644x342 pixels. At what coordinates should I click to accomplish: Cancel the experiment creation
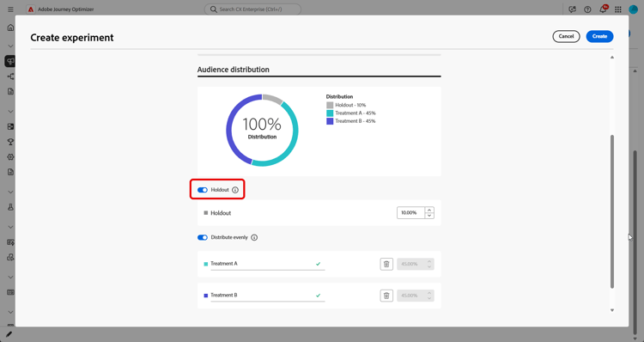coord(566,36)
